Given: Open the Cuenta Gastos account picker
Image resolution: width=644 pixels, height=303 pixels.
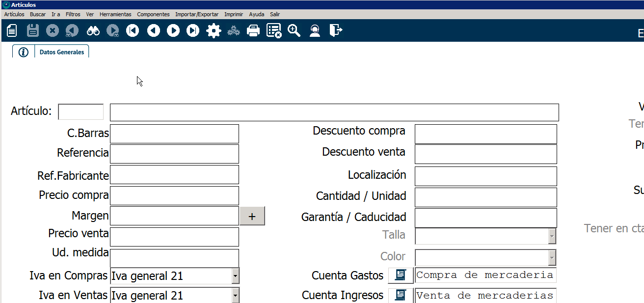Looking at the screenshot, I should tap(401, 275).
